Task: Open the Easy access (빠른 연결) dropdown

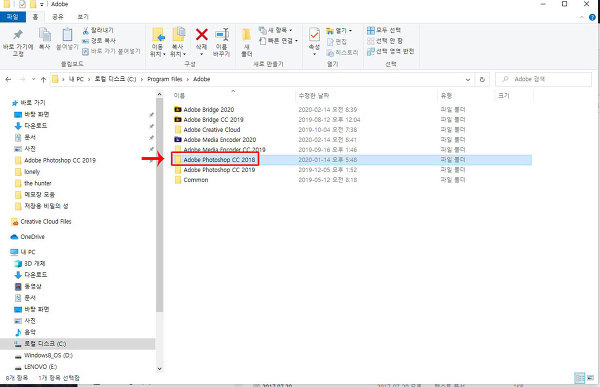Action: pos(279,40)
